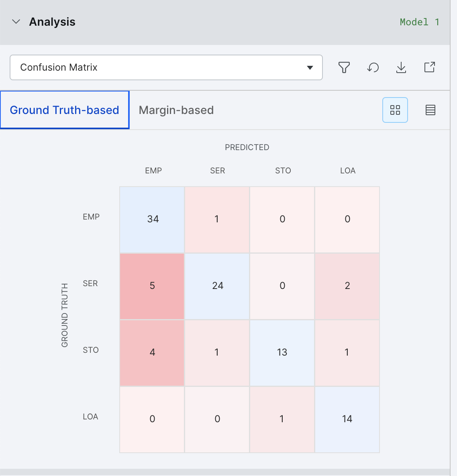Select cell LOA truth, EMP predicted 0

[152, 419]
